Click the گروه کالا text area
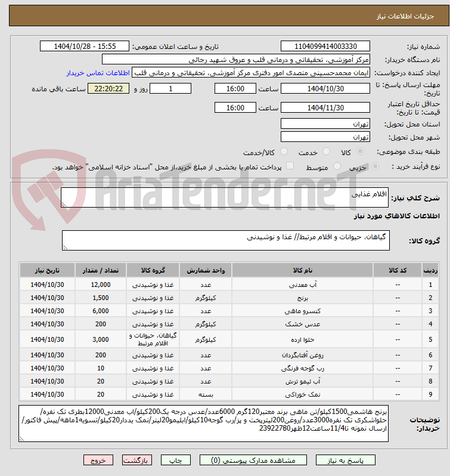This screenshot has width=450, height=476. tap(226, 240)
